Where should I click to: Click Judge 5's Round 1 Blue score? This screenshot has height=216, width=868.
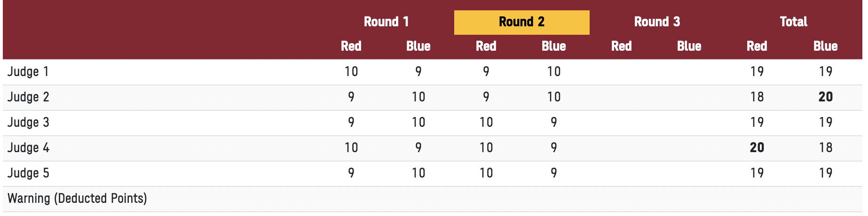coord(418,173)
